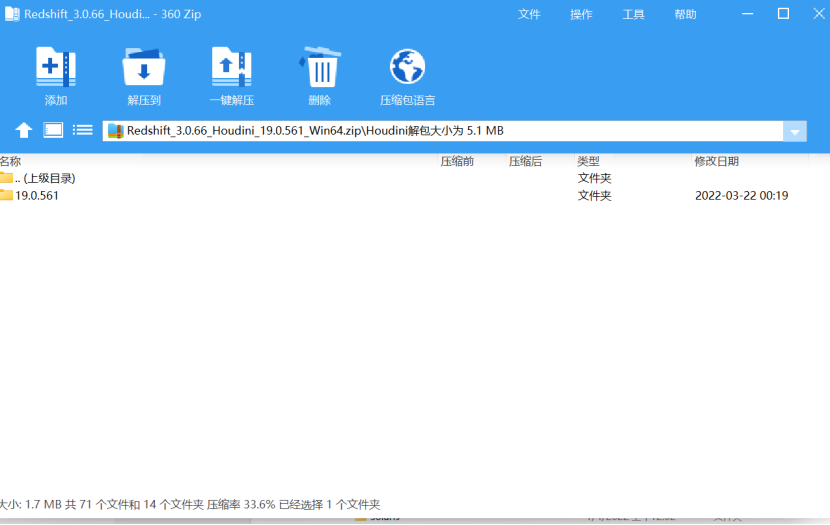Click the date 2022-03-22 00:19

click(741, 195)
